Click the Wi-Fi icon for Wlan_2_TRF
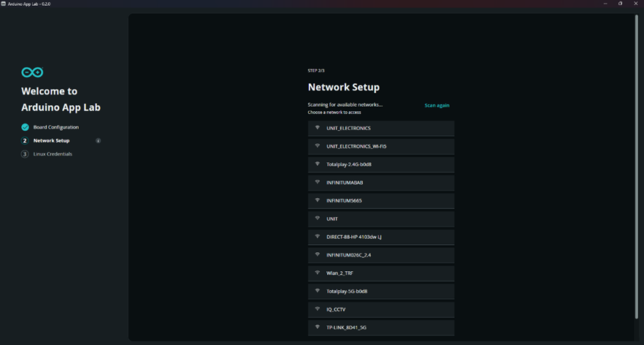The image size is (644, 345). point(318,273)
